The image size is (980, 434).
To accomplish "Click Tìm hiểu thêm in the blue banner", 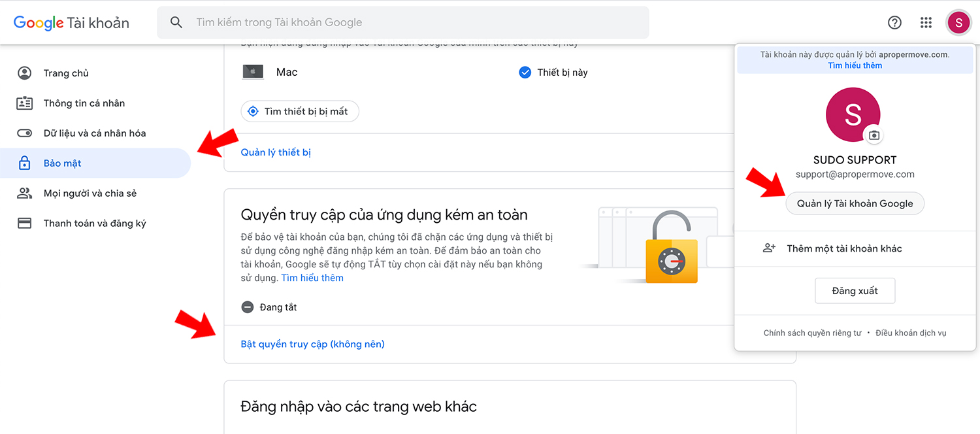I will pos(855,65).
